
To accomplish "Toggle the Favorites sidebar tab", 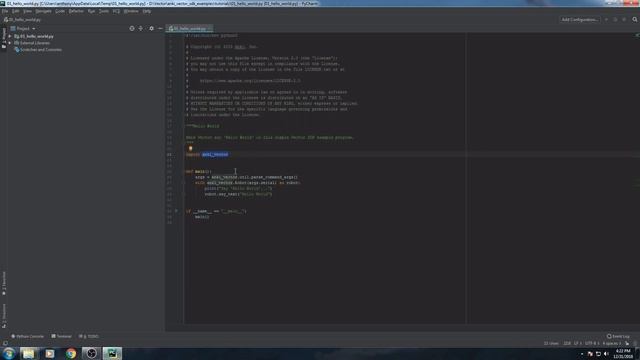I will click(4, 283).
